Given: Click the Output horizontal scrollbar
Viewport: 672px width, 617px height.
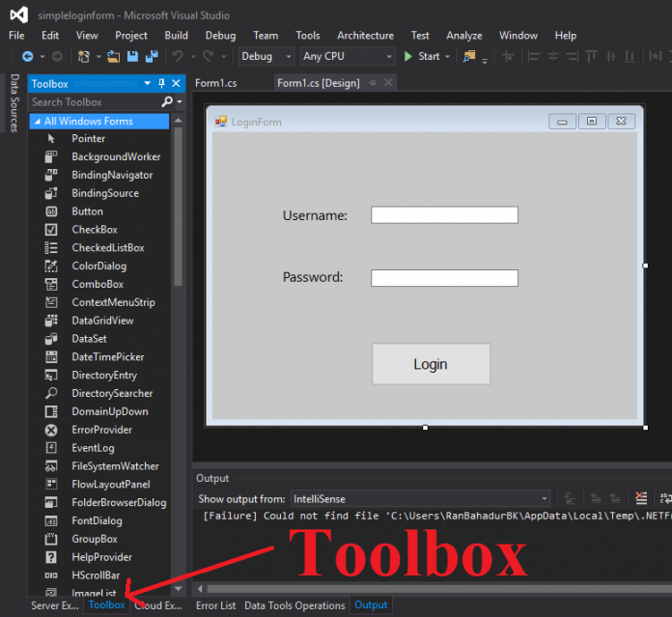Looking at the screenshot, I should [437, 589].
